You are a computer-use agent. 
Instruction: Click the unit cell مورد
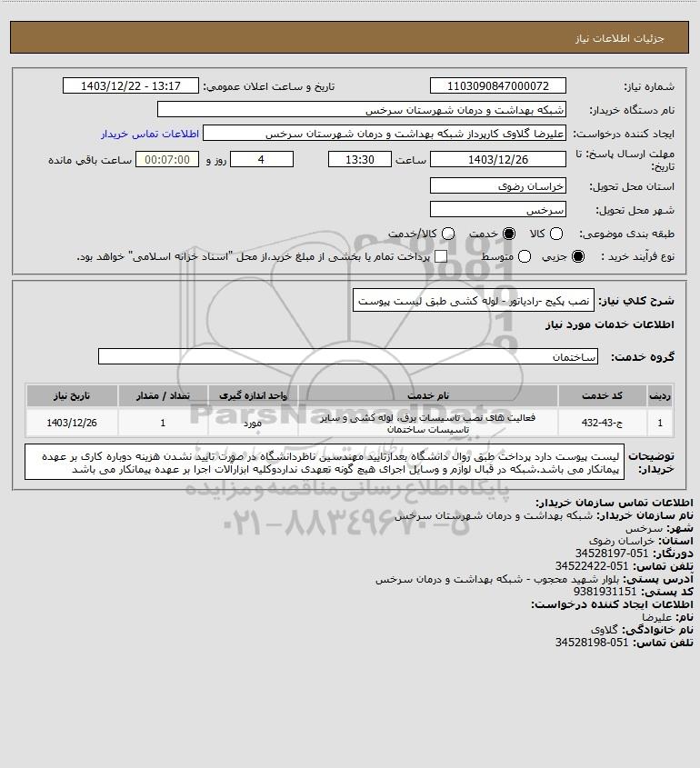(x=253, y=423)
